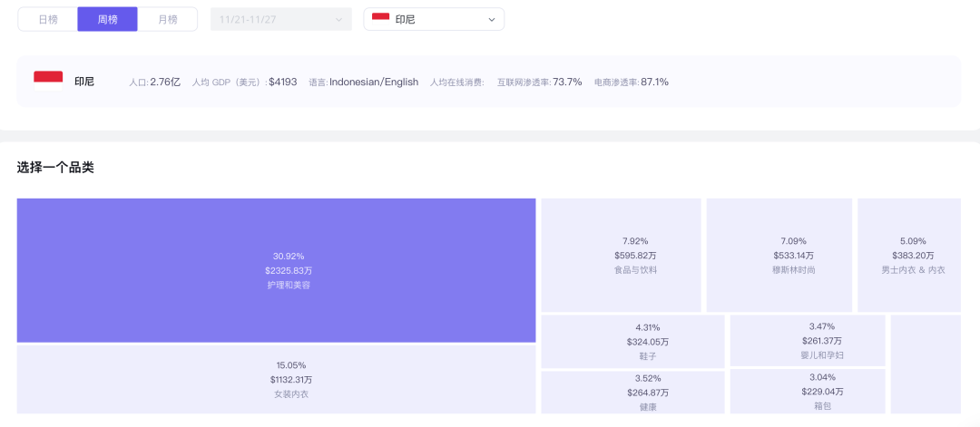Image resolution: width=980 pixels, height=427 pixels.
Task: Click the $261.37万 sales amount
Action: coord(822,341)
